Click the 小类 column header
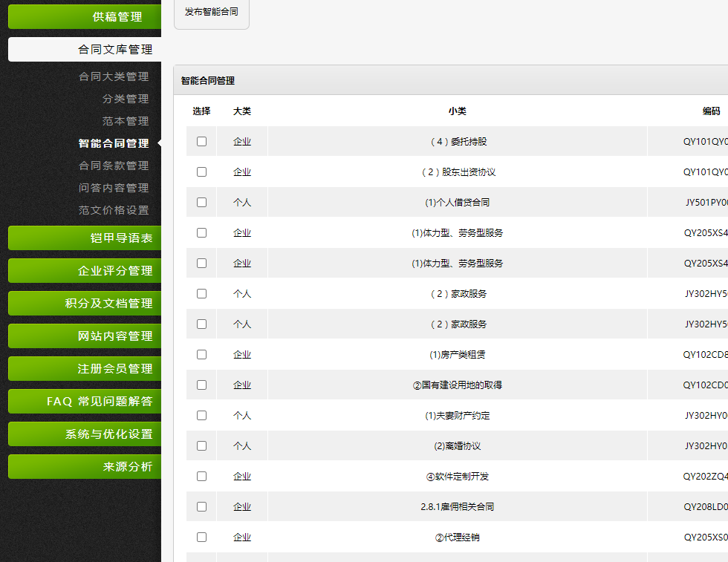The height and width of the screenshot is (562, 728). (458, 111)
